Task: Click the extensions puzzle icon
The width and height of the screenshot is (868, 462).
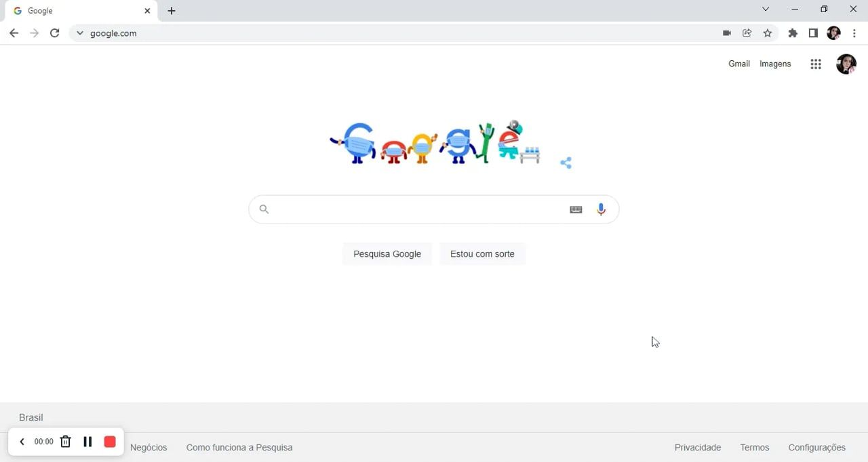Action: click(793, 33)
